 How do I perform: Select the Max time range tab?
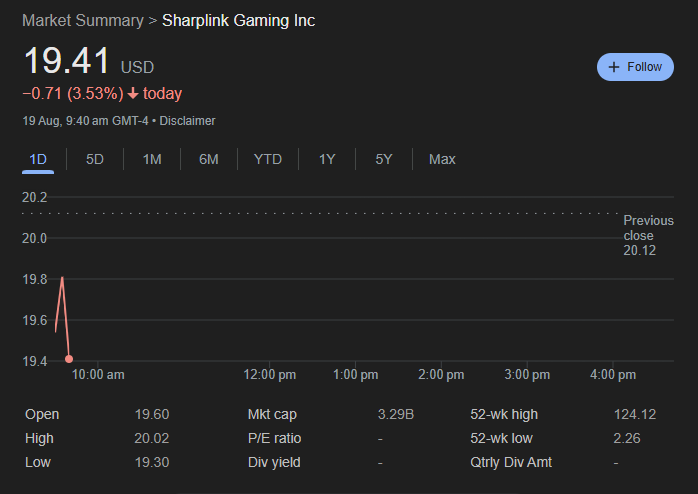tap(442, 159)
